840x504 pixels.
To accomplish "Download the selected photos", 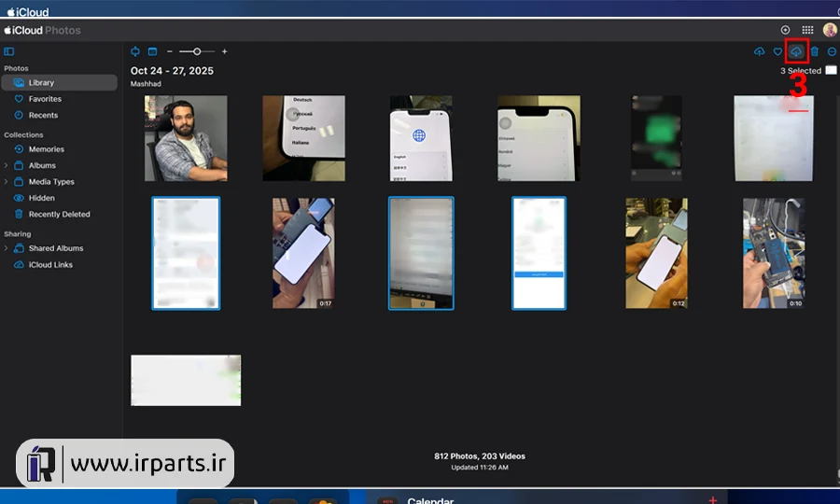I will click(797, 51).
